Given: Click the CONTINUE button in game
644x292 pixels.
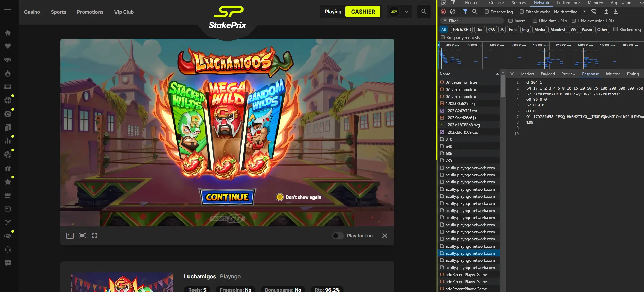Looking at the screenshot, I should [x=227, y=197].
